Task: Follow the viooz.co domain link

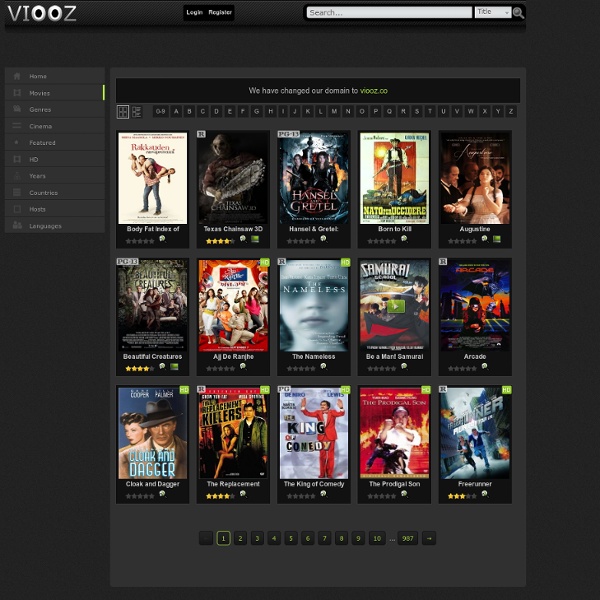Action: [373, 91]
